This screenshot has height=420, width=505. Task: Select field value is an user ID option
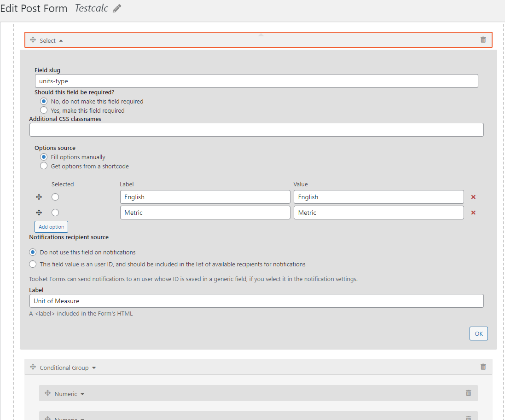(33, 264)
